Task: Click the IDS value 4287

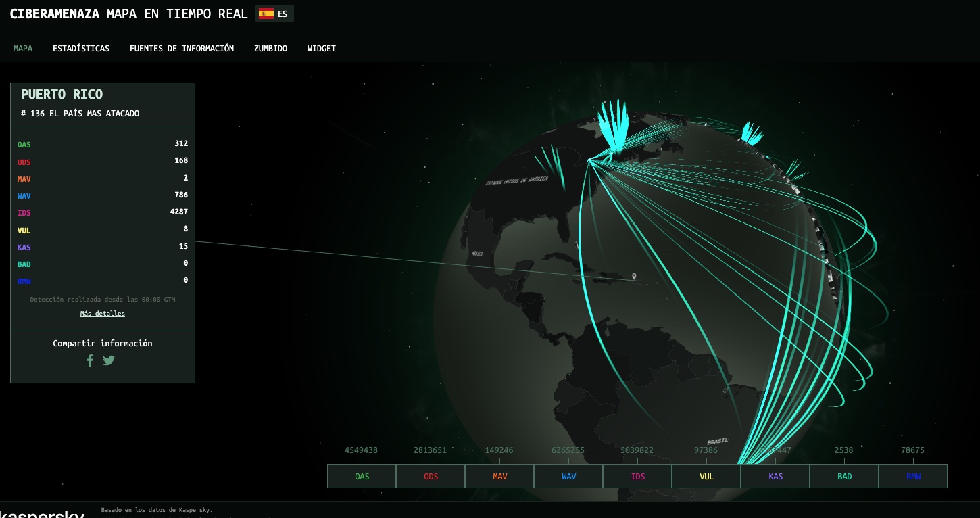Action: 179,212
